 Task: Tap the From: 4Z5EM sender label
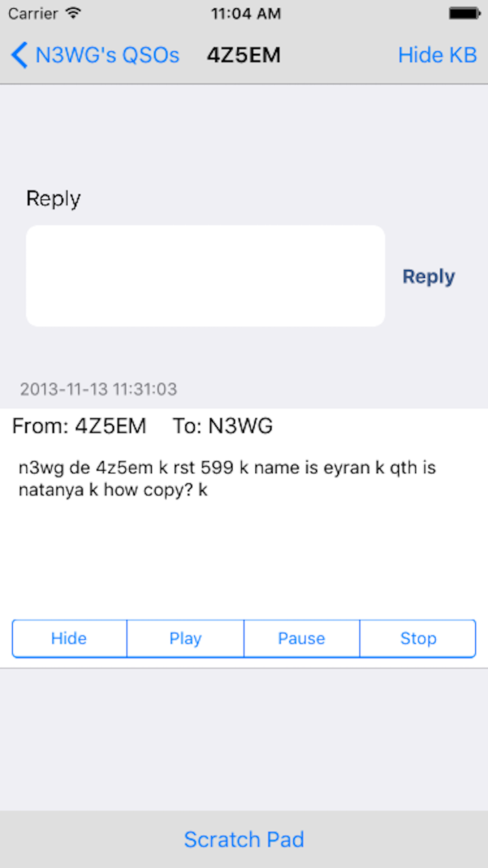(x=79, y=426)
